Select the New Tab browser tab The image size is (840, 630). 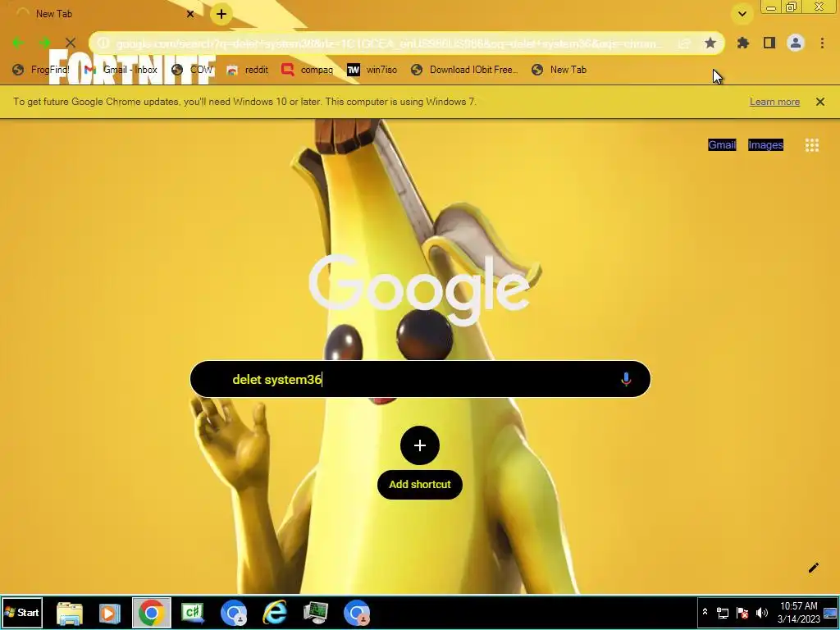(x=104, y=14)
